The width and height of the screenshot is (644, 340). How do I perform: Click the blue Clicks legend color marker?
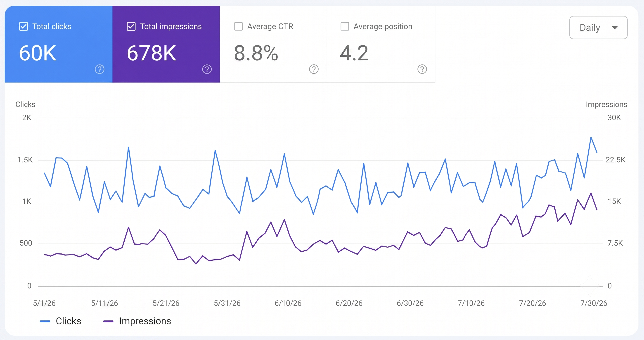[x=45, y=321]
